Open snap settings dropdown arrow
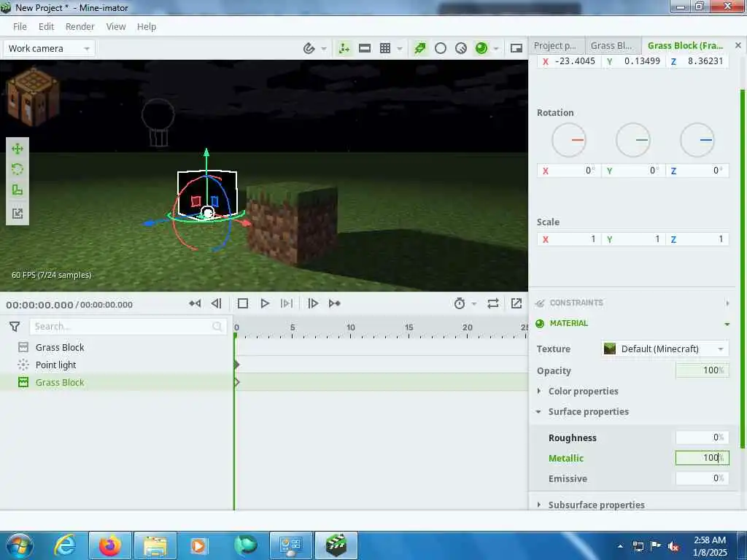Image resolution: width=747 pixels, height=560 pixels. pyautogui.click(x=324, y=49)
